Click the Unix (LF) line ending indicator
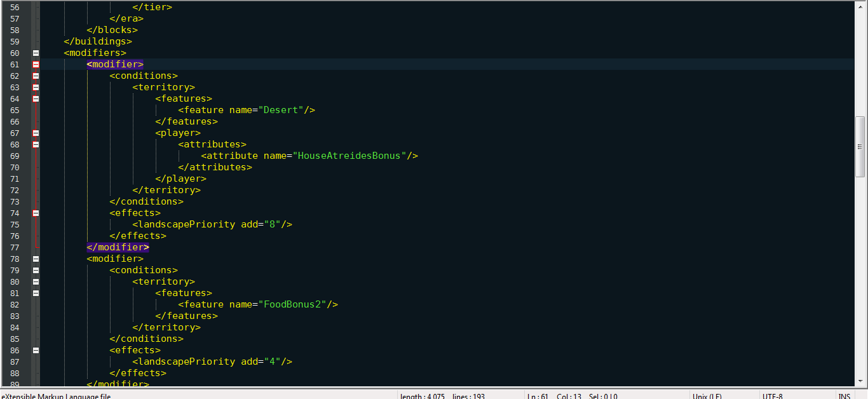Viewport: 868px width, 399px height. [707, 396]
